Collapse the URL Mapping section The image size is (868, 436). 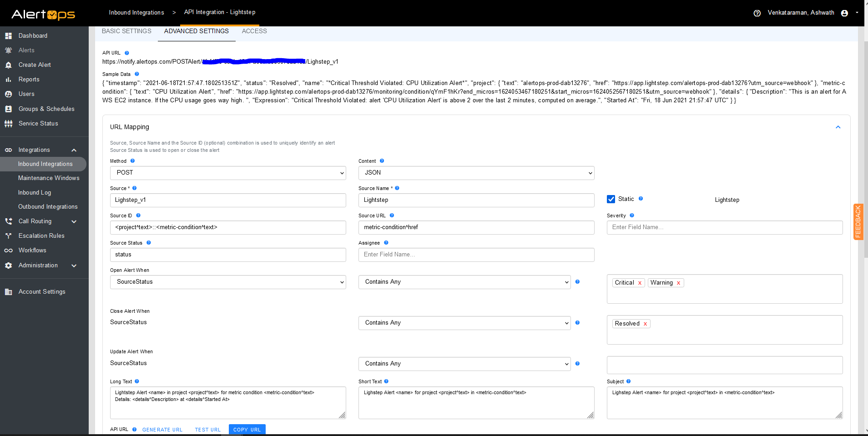tap(838, 127)
